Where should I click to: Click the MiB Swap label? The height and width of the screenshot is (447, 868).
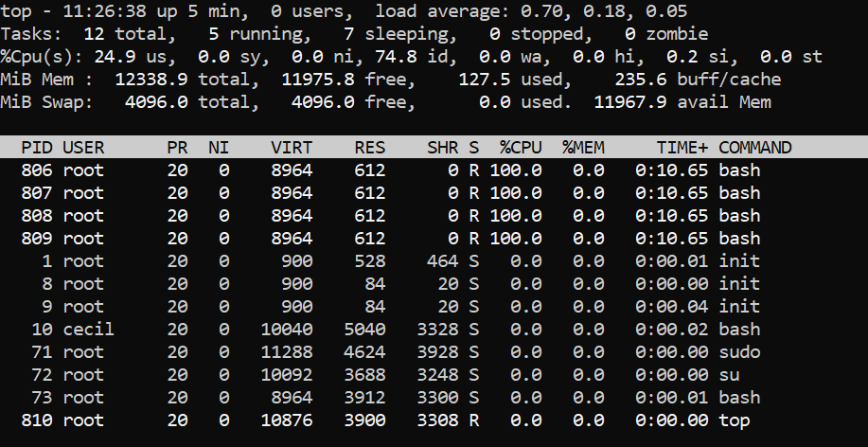click(46, 102)
